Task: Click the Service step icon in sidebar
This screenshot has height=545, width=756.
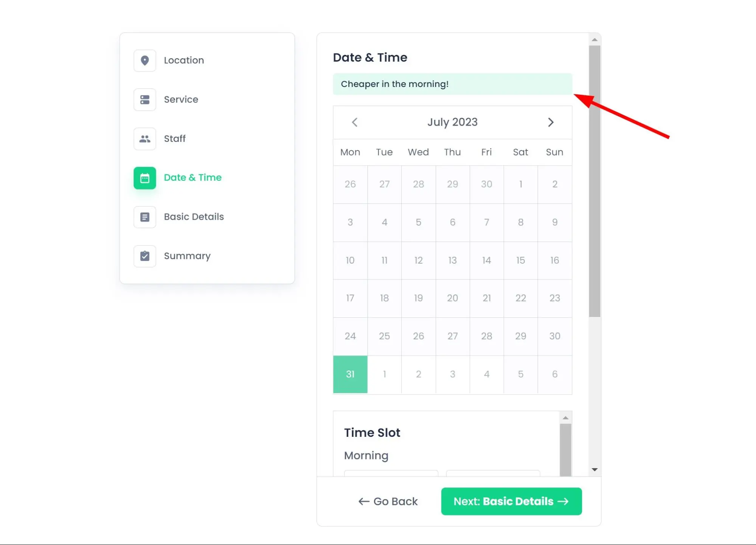Action: pyautogui.click(x=144, y=99)
